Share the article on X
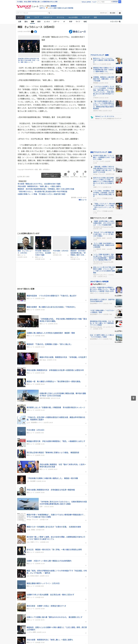138x644 pixels. pos(32,32)
